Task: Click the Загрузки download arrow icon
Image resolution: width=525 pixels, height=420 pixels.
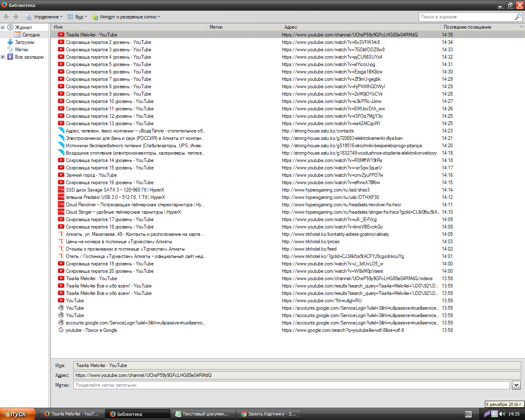Action: click(10, 42)
